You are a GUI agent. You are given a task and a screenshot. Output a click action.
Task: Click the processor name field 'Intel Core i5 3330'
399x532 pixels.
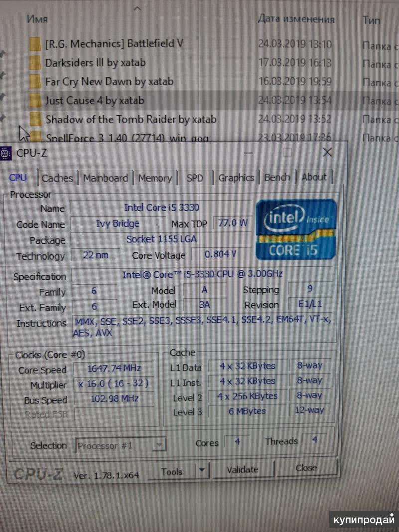161,207
